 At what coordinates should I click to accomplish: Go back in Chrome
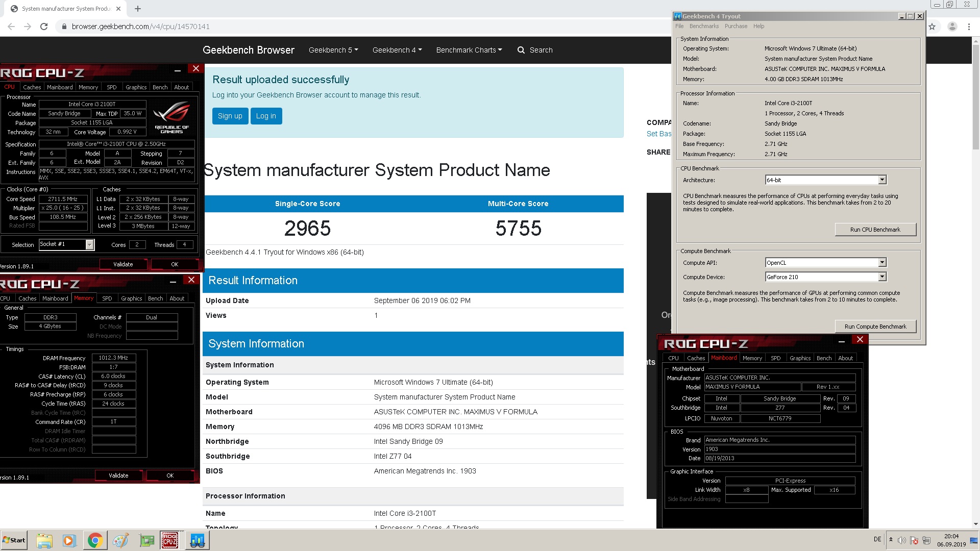[x=11, y=27]
